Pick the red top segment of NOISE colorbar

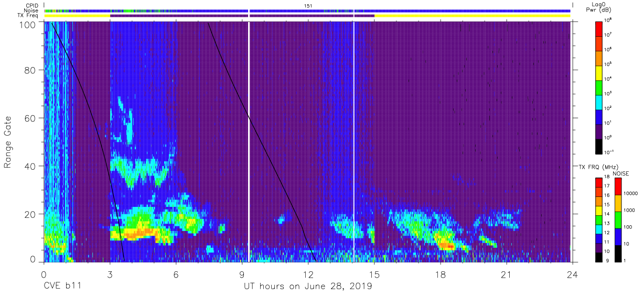pyautogui.click(x=617, y=186)
